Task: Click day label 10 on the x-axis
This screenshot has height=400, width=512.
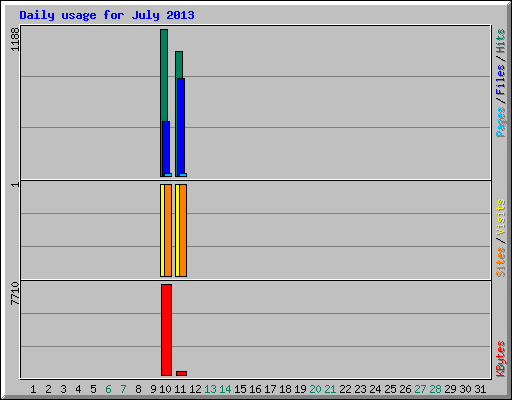Action: tap(165, 389)
